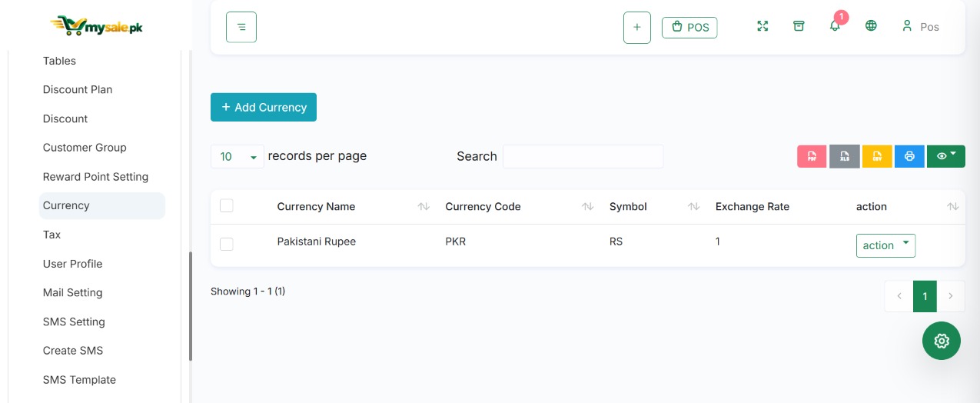Screen dimensions: 980x403
Task: Click the RS symbol cell
Action: click(616, 241)
